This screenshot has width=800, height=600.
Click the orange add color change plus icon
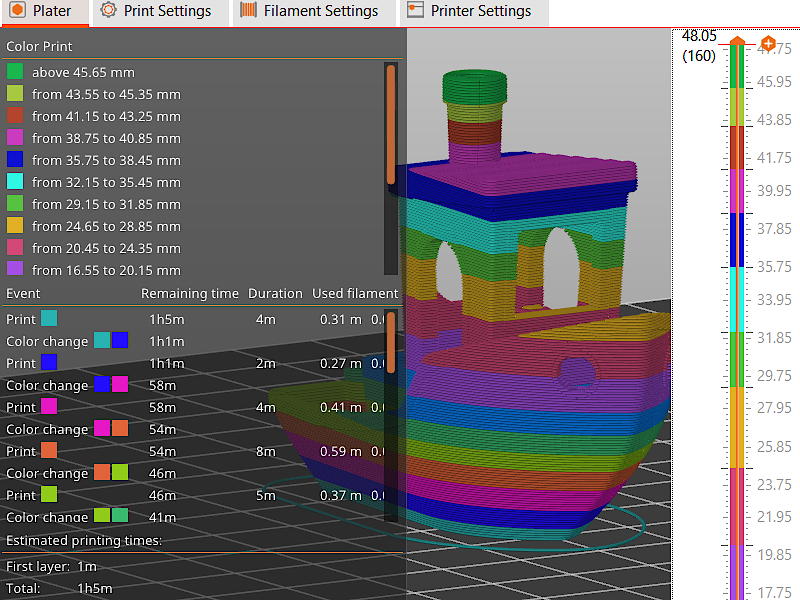(768, 44)
